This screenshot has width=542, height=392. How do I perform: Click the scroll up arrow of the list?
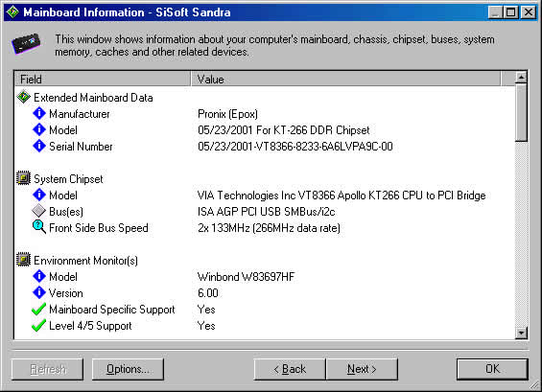click(521, 78)
